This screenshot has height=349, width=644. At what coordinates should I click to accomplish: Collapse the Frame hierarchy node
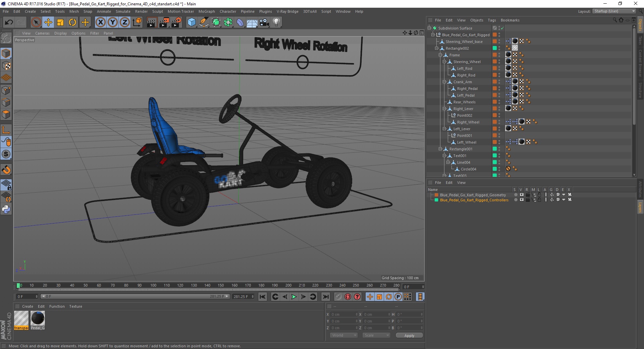pos(440,55)
